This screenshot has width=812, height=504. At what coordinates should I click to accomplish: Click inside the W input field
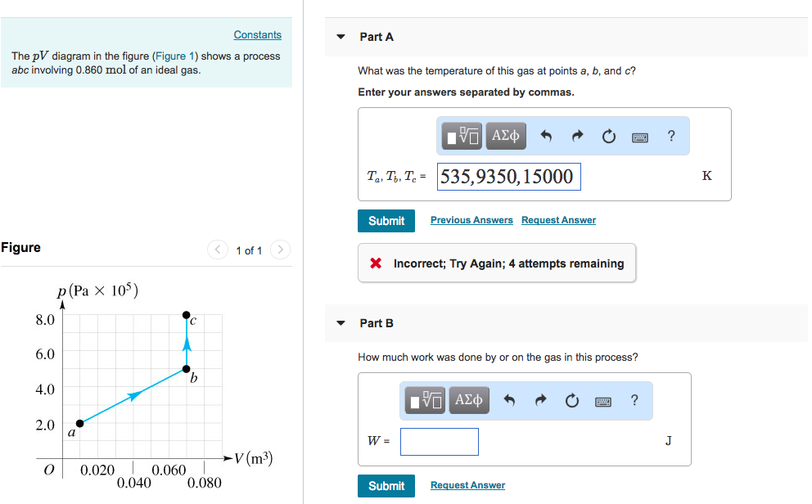tap(439, 441)
